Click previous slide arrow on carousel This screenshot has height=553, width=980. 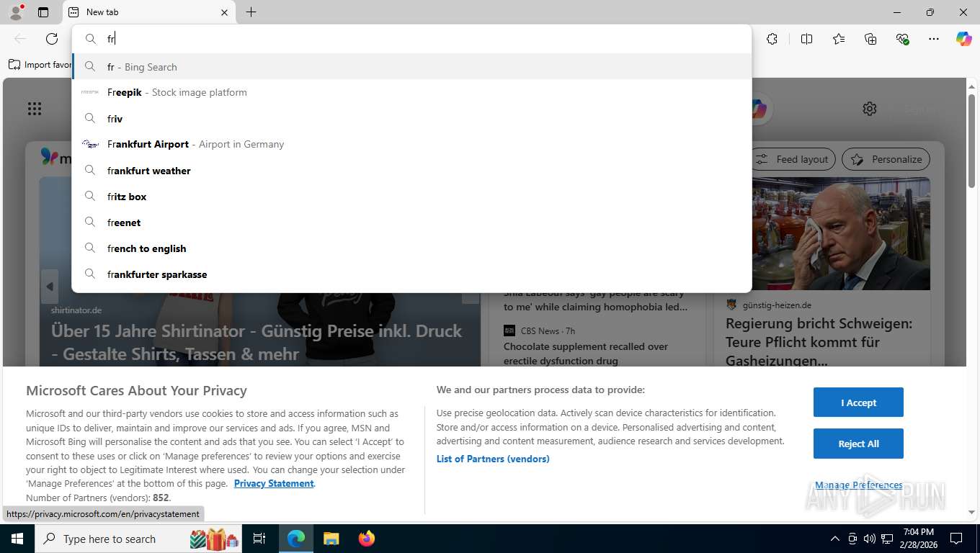pyautogui.click(x=50, y=287)
